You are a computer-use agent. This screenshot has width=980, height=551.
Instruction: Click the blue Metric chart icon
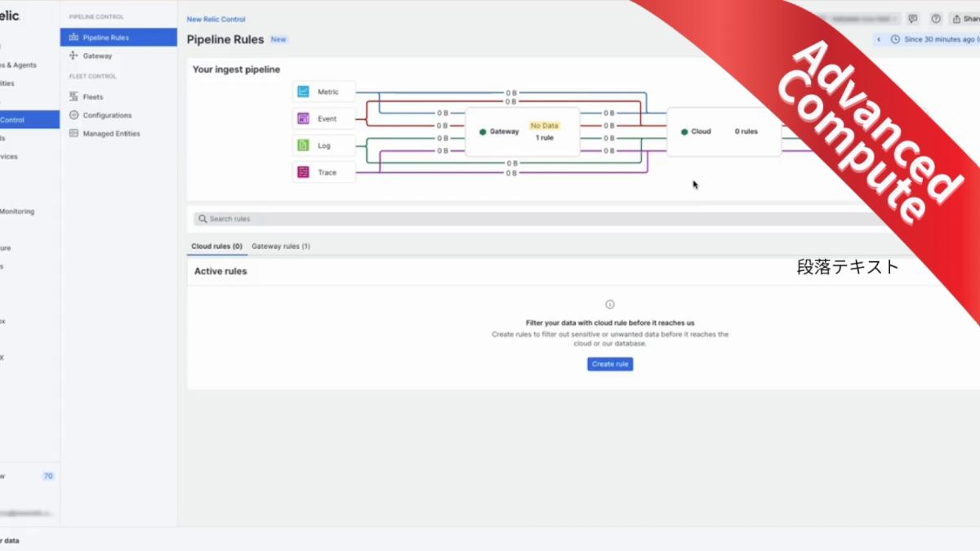click(x=303, y=92)
